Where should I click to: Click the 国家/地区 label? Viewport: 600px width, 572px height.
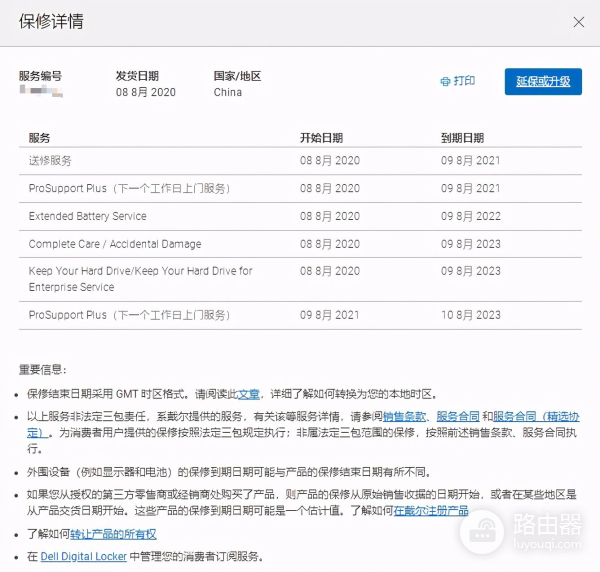[237, 76]
